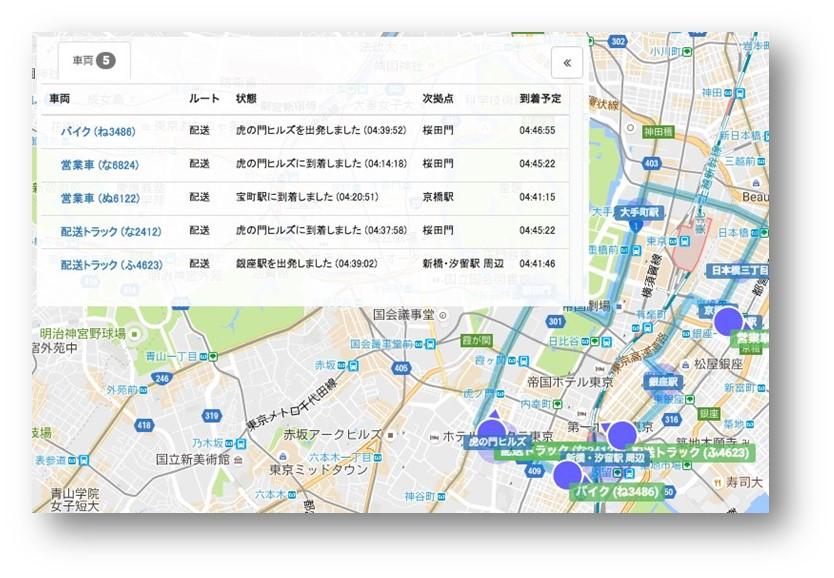Click 東京ミッドタウン on the map

coord(319,470)
